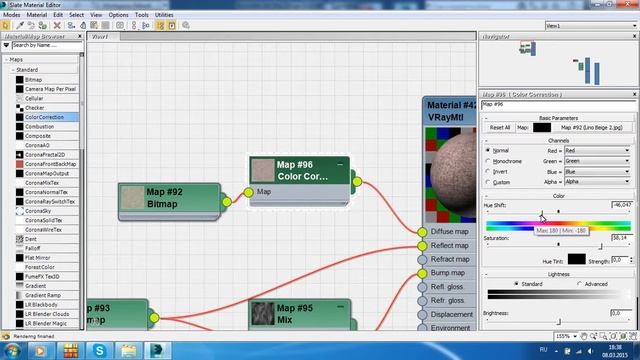Toggle the Material/Map Browser toolbar button

(x=160, y=25)
